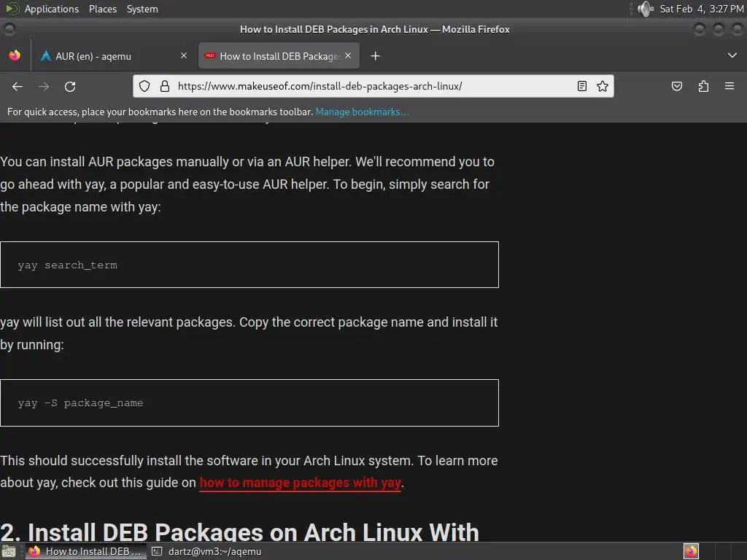Open the Extensions puzzle icon
The width and height of the screenshot is (747, 560).
(704, 86)
